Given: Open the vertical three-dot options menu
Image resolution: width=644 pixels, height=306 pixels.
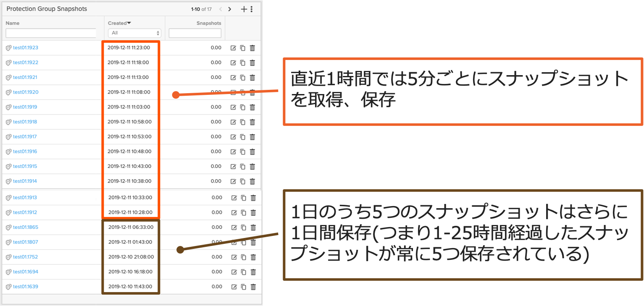Looking at the screenshot, I should point(252,9).
